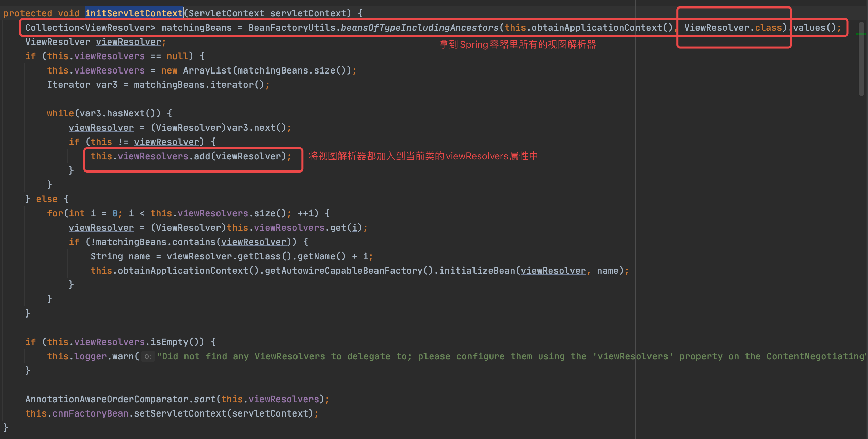Image resolution: width=868 pixels, height=439 pixels.
Task: Click the green marker in the error stripe
Action: [861, 34]
